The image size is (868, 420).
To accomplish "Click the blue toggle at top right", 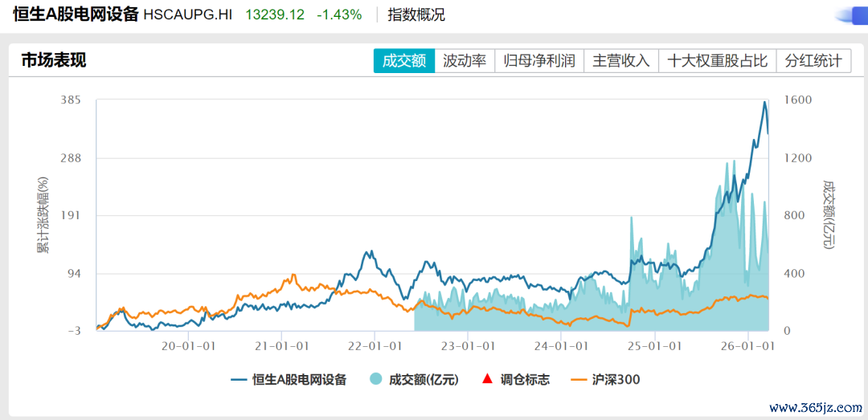I will point(852,16).
